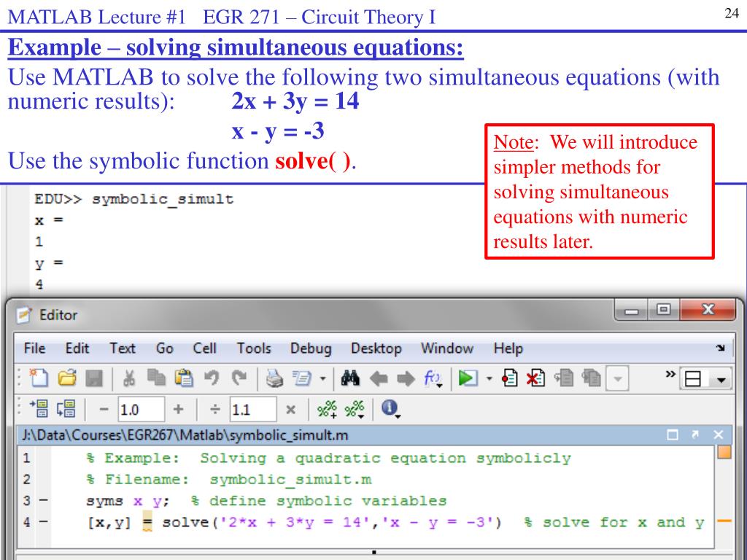Decrement value with the minus button

tap(104, 409)
